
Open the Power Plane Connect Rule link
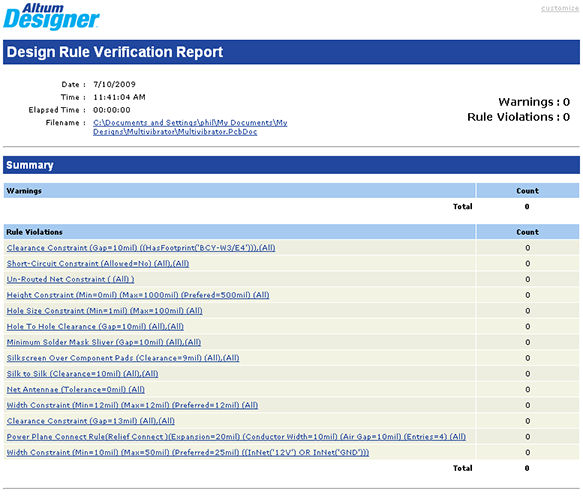pyautogui.click(x=236, y=436)
